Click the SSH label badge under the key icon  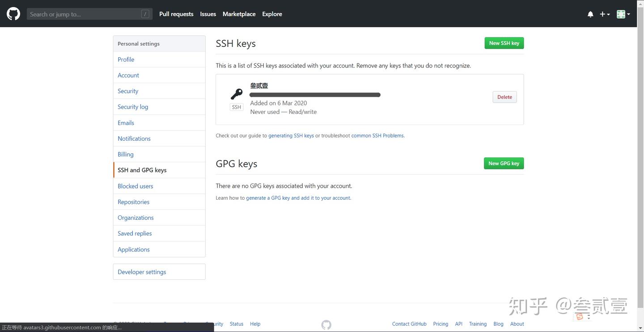coord(236,107)
